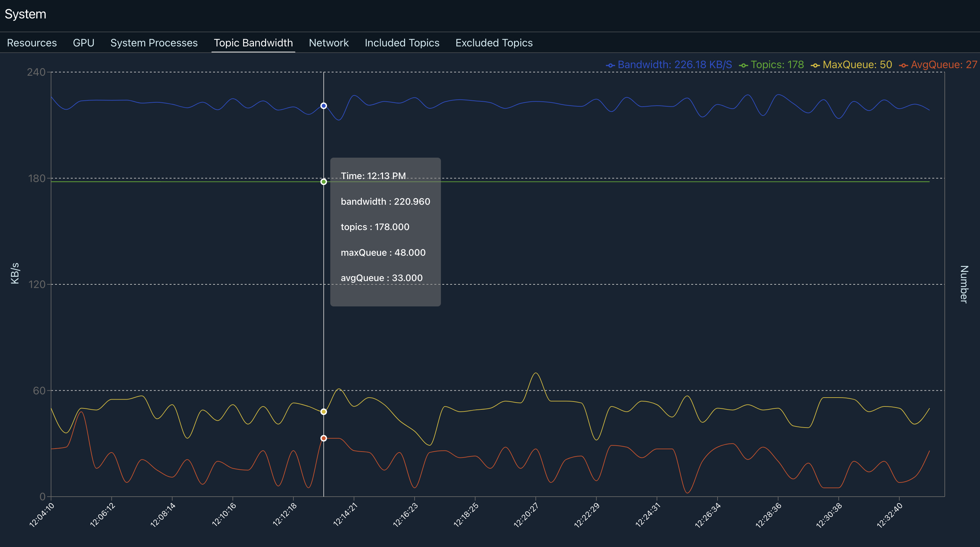The image size is (980, 547).
Task: Switch to the GPU tab
Action: coord(83,42)
